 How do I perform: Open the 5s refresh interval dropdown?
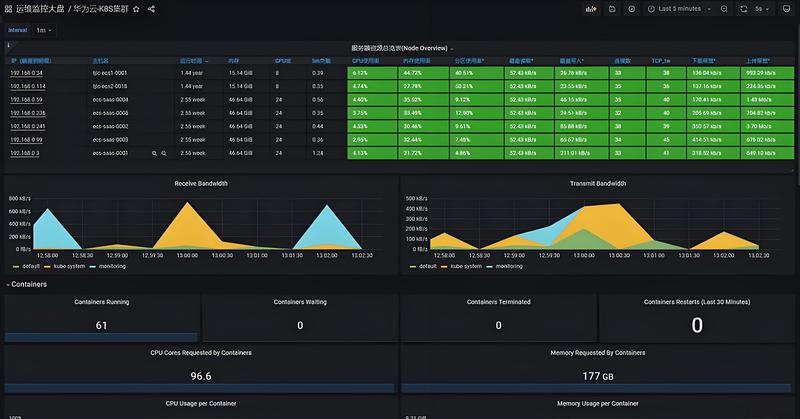(x=762, y=9)
